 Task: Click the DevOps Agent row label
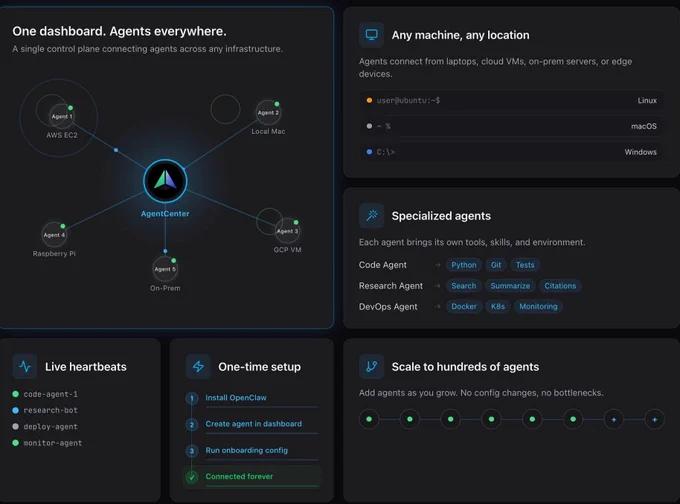coord(388,307)
